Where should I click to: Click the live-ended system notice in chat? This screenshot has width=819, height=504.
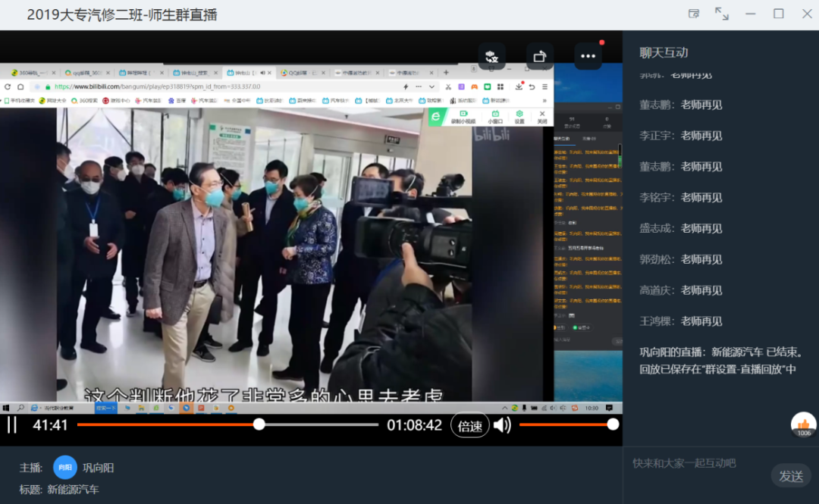click(721, 360)
